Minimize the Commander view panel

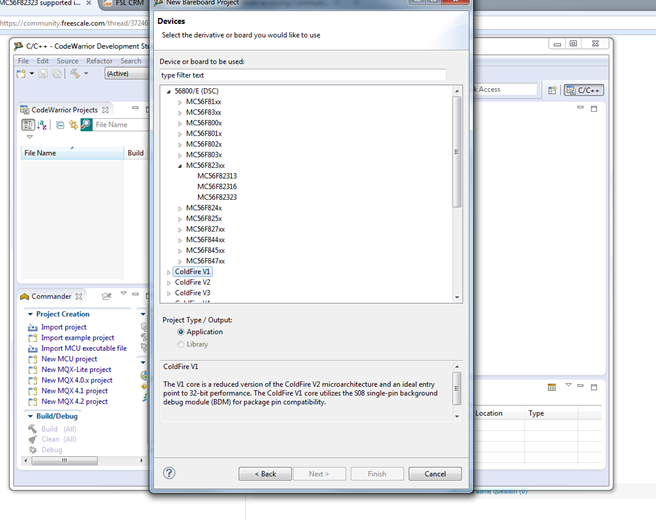click(135, 294)
